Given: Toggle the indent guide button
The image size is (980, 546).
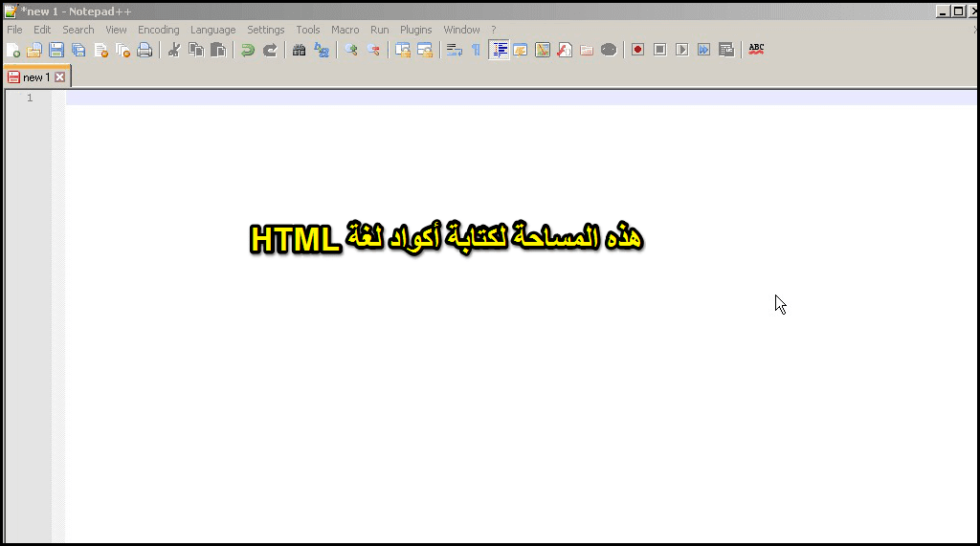Looking at the screenshot, I should pos(499,50).
